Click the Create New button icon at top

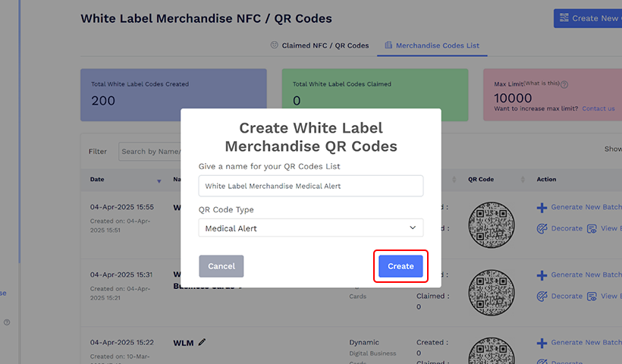point(564,18)
